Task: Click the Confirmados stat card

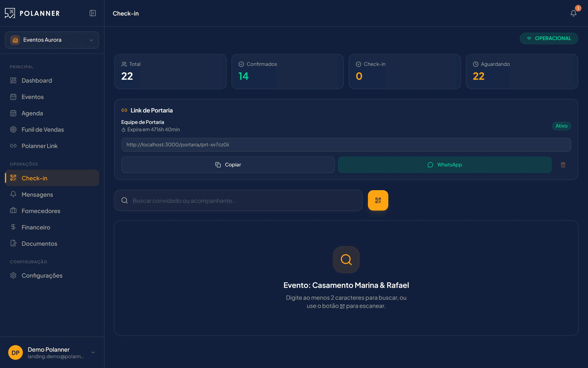Action: [x=287, y=72]
